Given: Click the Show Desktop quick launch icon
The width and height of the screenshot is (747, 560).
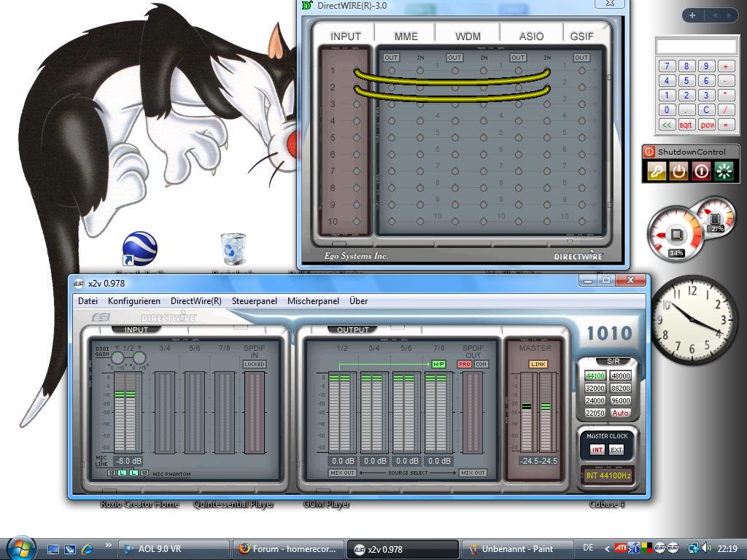Looking at the screenshot, I should (53, 549).
